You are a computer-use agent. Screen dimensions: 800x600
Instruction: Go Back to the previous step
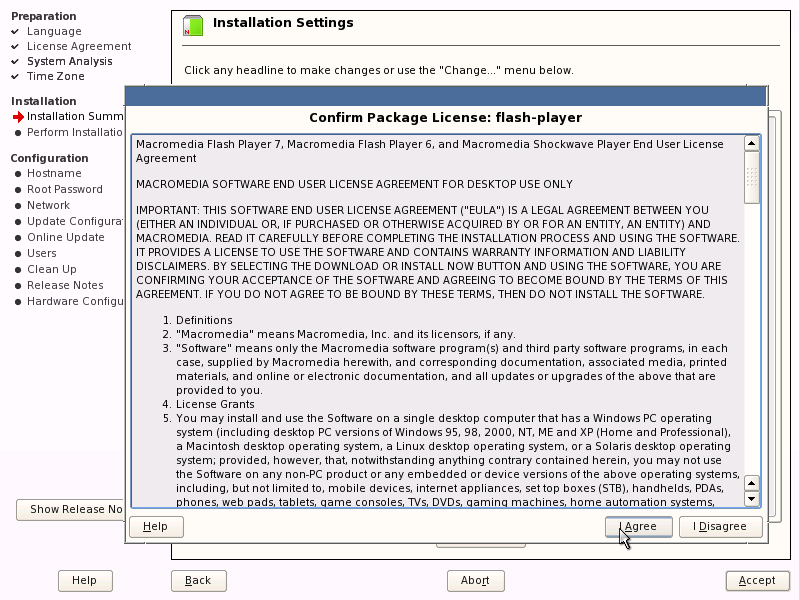198,581
